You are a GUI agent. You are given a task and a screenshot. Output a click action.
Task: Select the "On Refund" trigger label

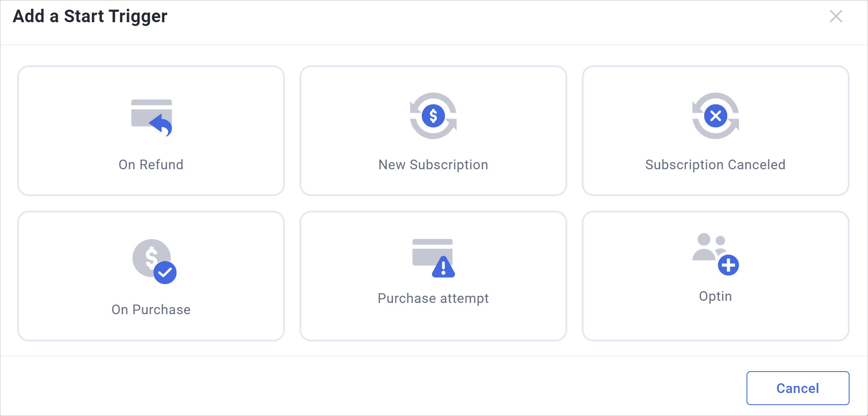pos(151,165)
